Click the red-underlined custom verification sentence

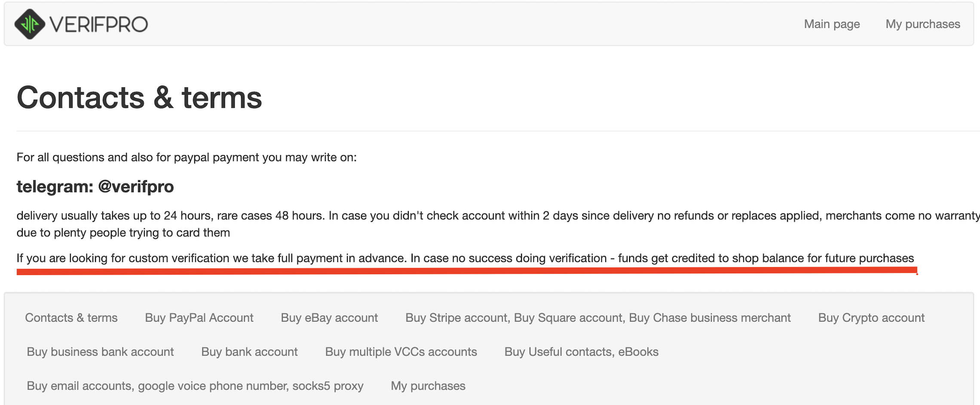click(x=465, y=258)
